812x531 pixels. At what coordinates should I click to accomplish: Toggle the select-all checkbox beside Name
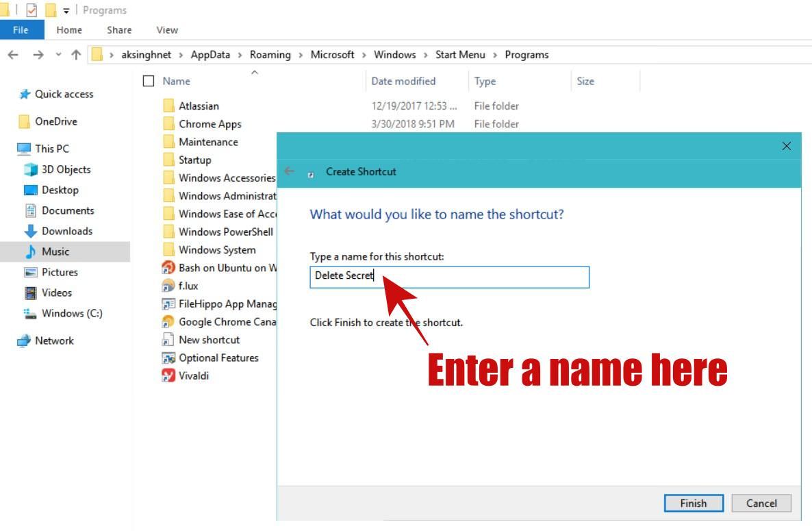pos(149,82)
